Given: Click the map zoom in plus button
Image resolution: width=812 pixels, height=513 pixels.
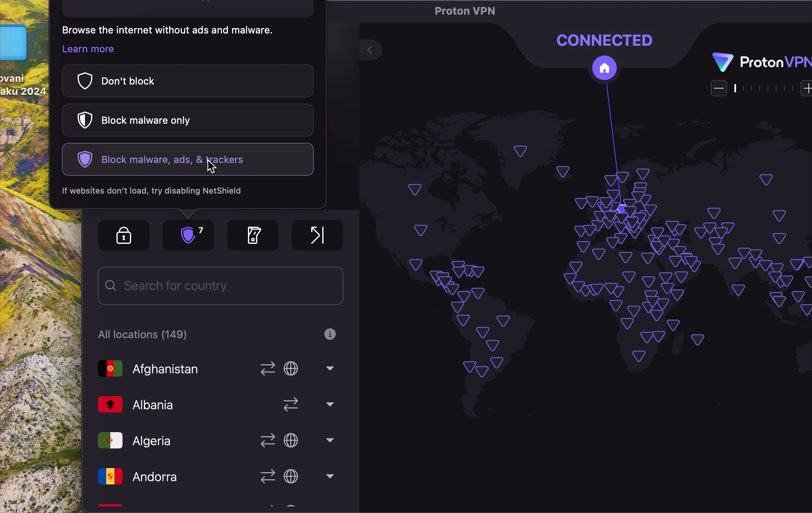Looking at the screenshot, I should point(807,88).
